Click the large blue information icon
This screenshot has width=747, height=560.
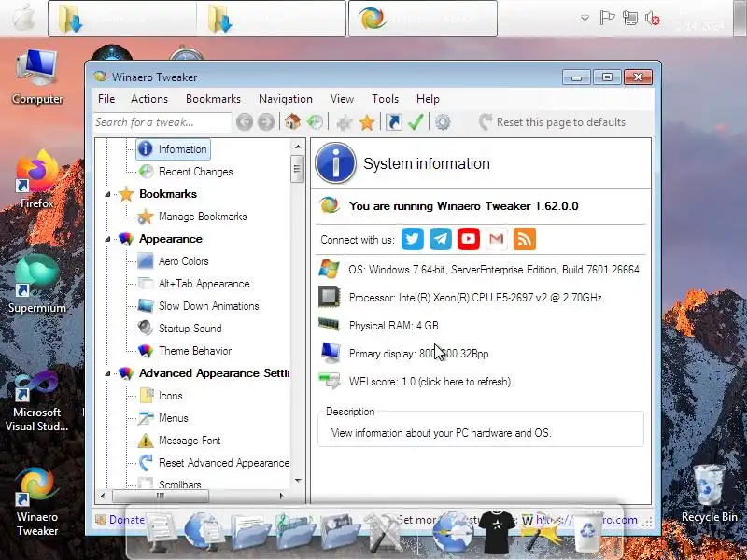click(336, 162)
